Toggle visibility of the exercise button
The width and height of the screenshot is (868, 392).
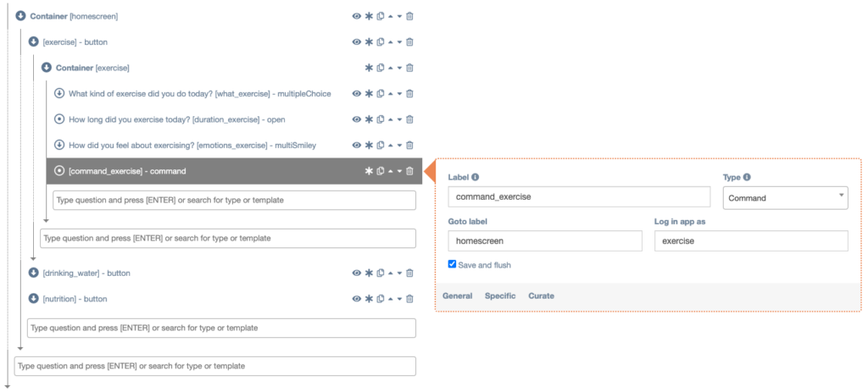[x=357, y=41]
